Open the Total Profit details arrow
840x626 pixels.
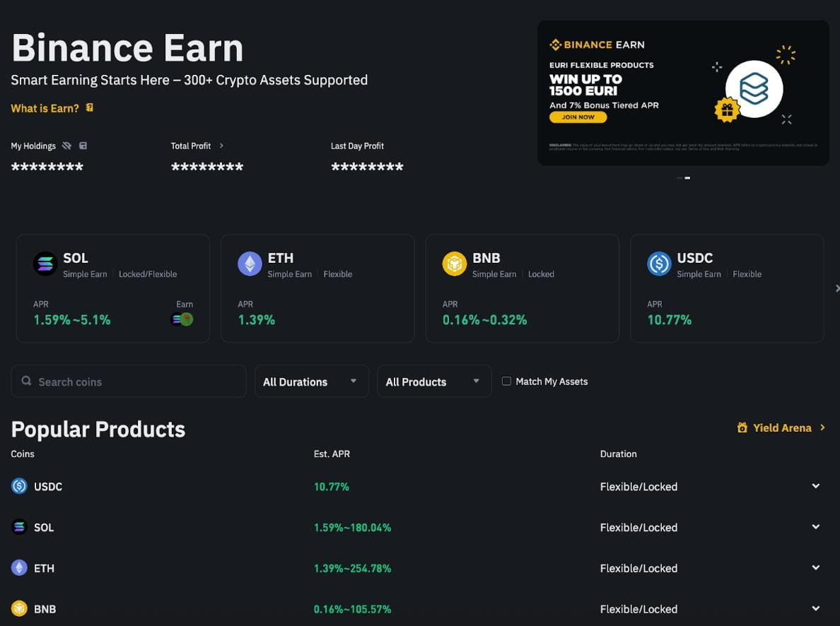[x=221, y=146]
